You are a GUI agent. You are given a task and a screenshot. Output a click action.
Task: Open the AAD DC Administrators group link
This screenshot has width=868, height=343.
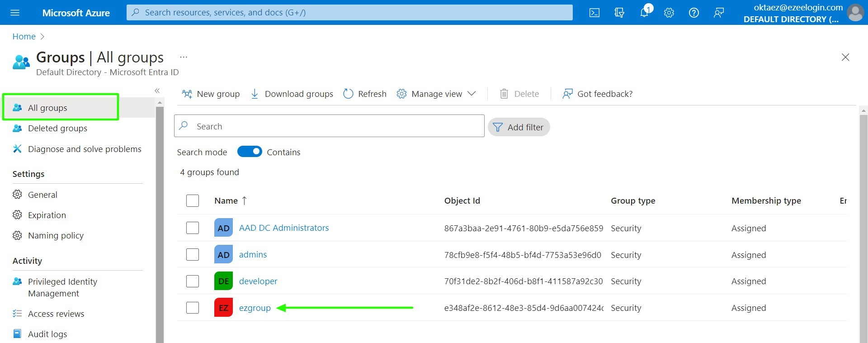coord(284,228)
